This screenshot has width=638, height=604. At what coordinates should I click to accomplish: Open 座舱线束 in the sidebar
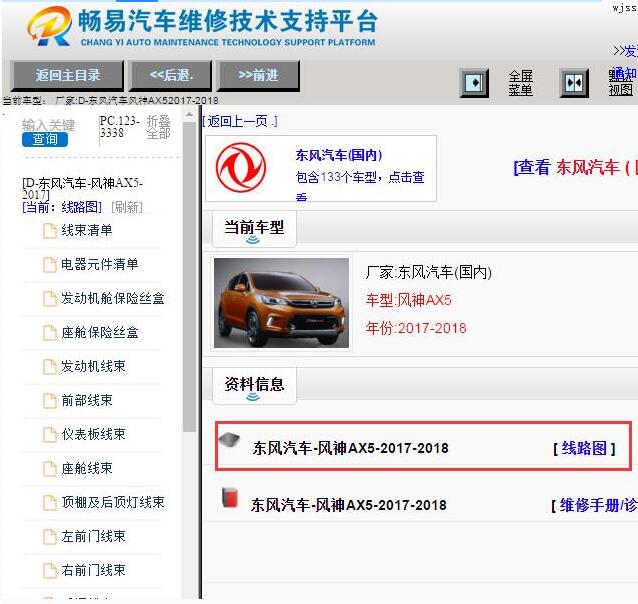coord(87,468)
